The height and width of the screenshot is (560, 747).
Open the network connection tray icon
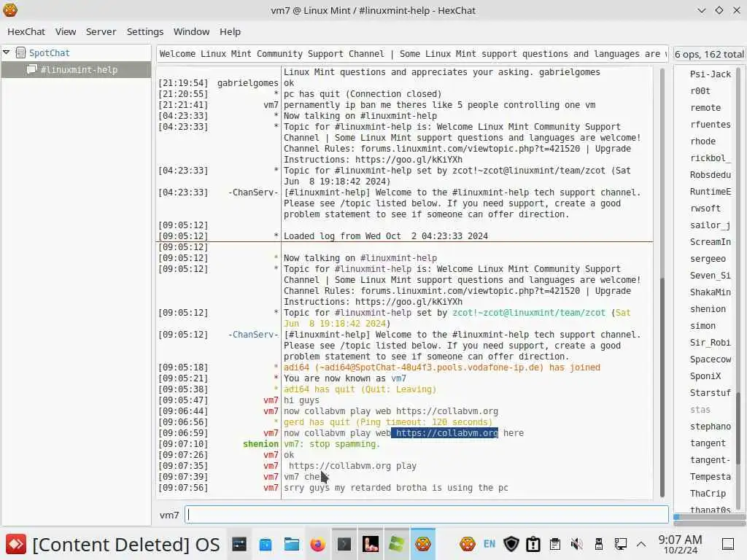pos(621,544)
